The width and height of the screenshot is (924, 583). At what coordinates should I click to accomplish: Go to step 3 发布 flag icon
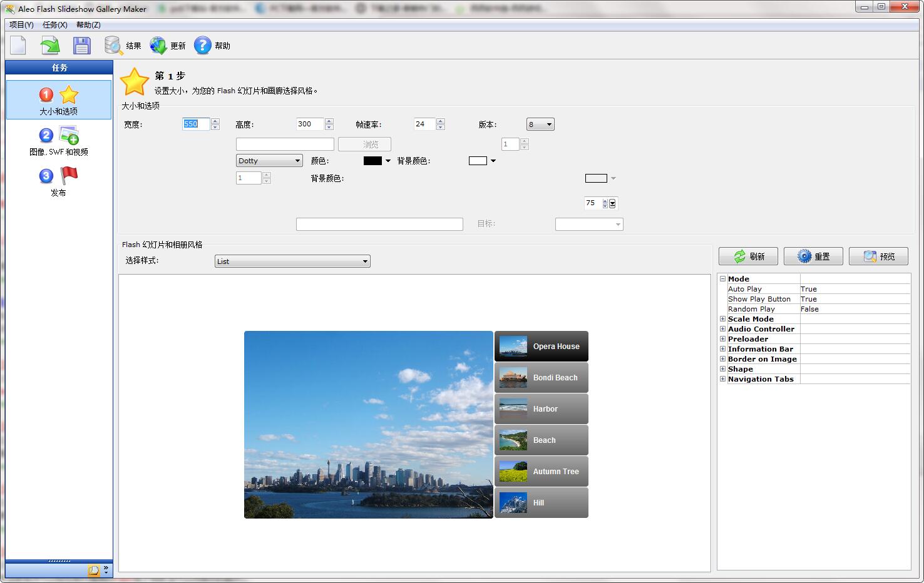pos(59,181)
